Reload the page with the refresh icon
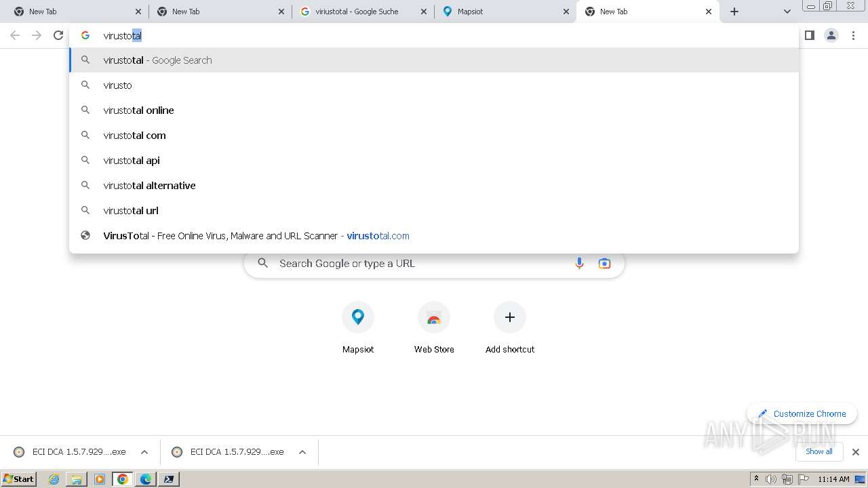Viewport: 868px width, 488px height. pyautogui.click(x=58, y=35)
